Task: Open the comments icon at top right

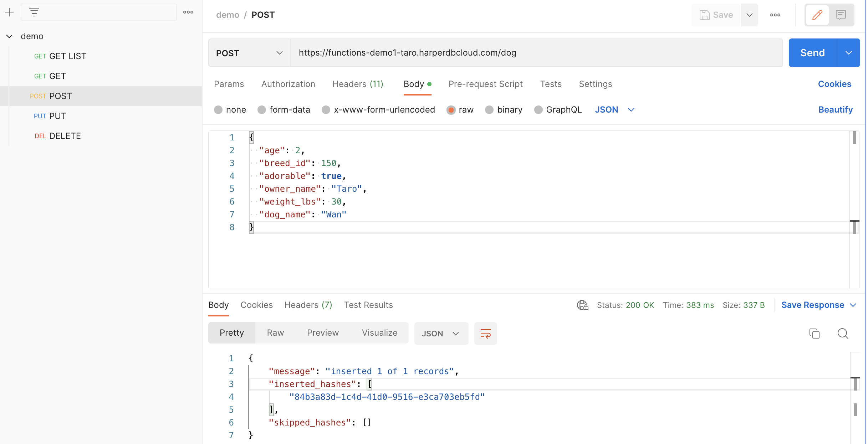Action: (x=841, y=15)
